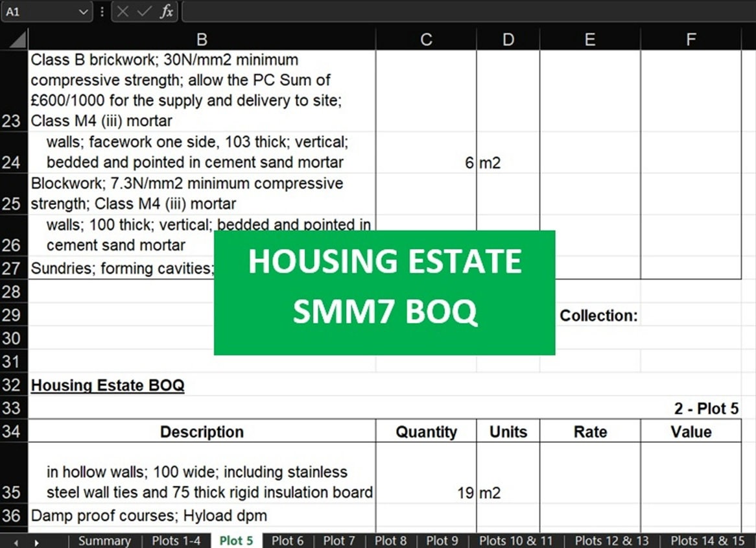
Task: Switch to the Summary sheet tab
Action: [104, 540]
